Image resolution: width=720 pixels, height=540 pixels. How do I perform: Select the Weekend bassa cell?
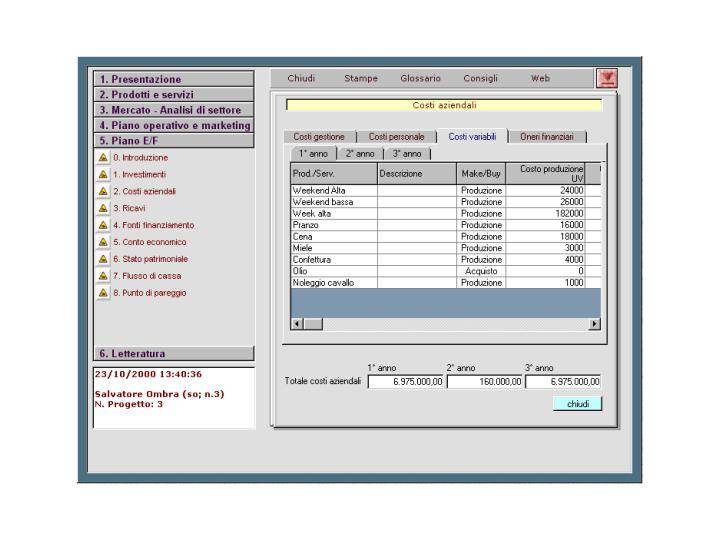[334, 202]
